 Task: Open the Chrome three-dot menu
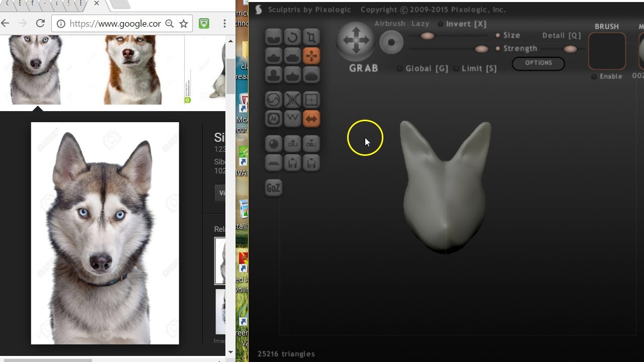[x=224, y=24]
